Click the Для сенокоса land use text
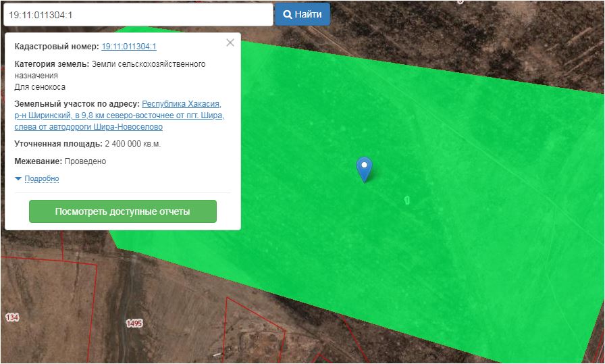605x364 pixels. (x=40, y=87)
